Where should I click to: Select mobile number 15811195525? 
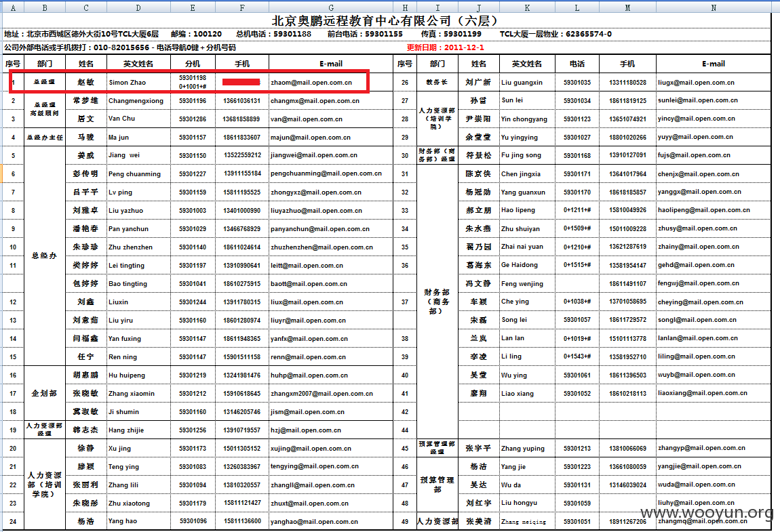coord(241,192)
